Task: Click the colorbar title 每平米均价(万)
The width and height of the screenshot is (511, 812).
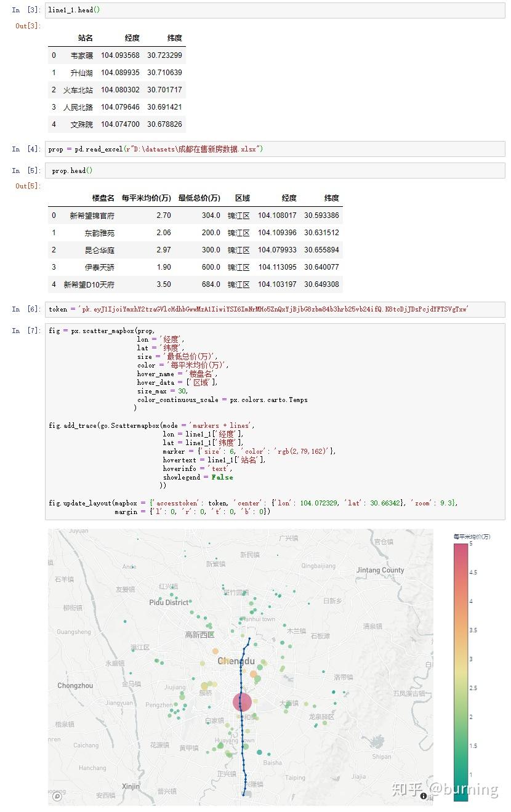Action: coord(472,537)
